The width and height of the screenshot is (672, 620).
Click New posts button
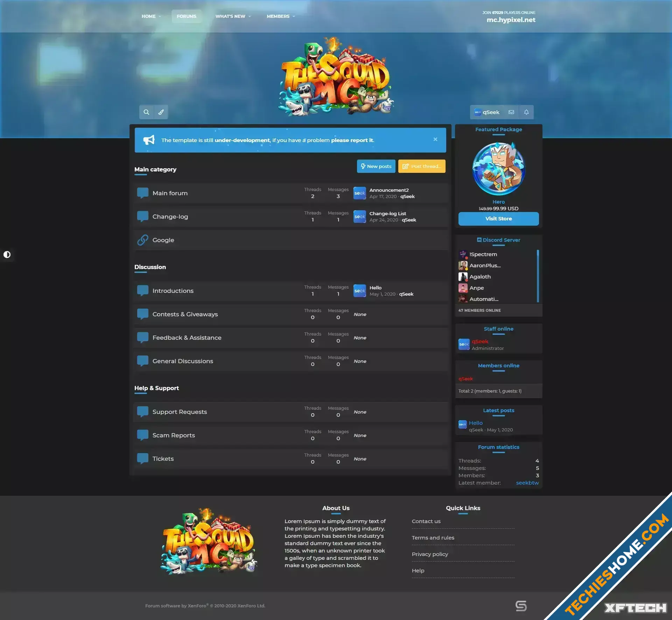click(376, 166)
